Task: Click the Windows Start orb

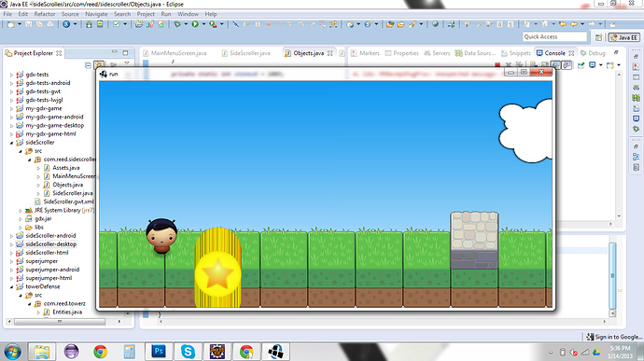Action: tap(13, 352)
